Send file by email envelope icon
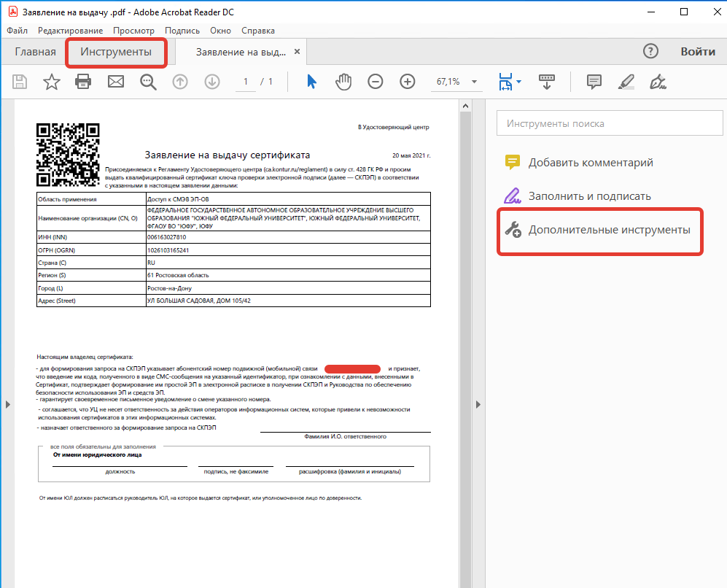The image size is (727, 588). pyautogui.click(x=116, y=82)
